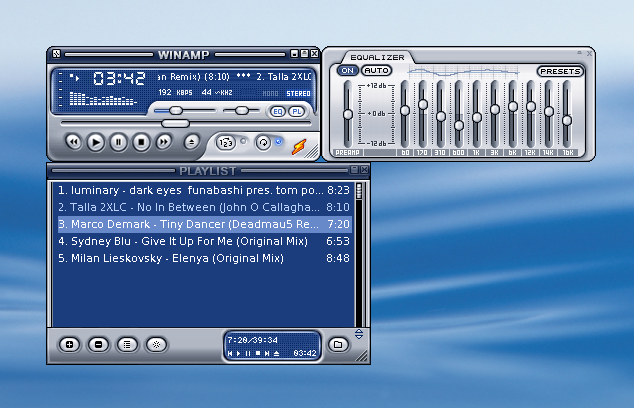Click the playlist scroll up arrow
This screenshot has height=408, width=634.
click(359, 332)
